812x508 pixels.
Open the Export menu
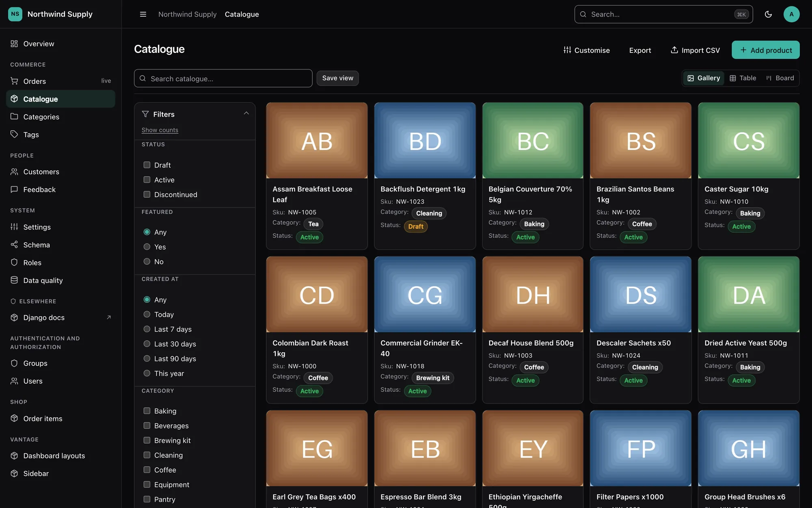tap(640, 50)
